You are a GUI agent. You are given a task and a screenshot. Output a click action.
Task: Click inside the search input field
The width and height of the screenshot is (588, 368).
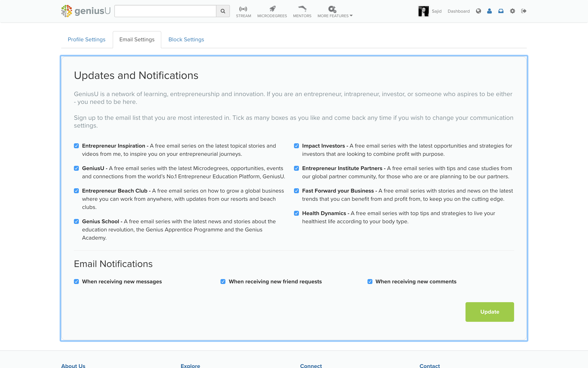coord(165,11)
